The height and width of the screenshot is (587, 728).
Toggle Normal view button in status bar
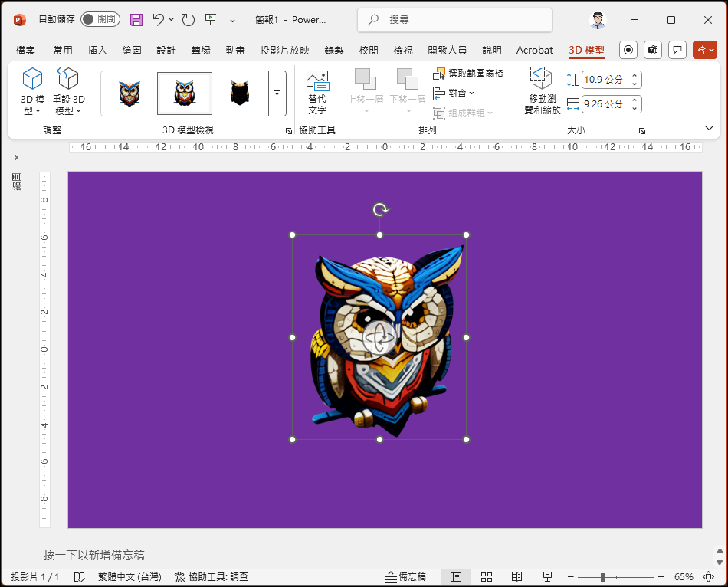[x=456, y=576]
